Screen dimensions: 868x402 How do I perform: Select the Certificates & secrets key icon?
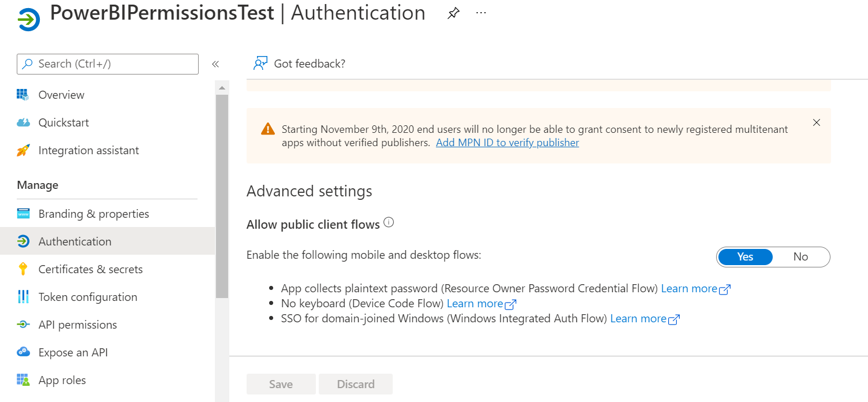click(x=24, y=269)
